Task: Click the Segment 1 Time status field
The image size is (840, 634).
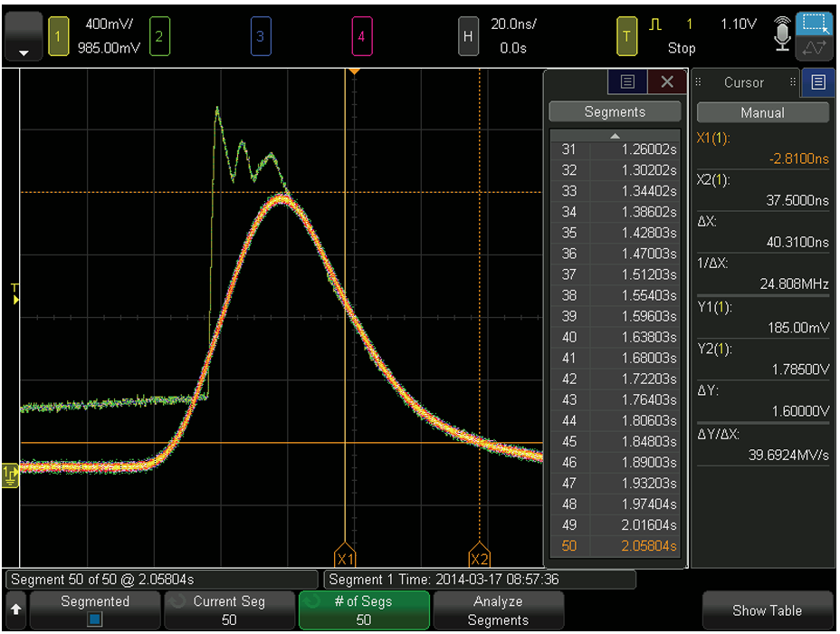Action: click(x=480, y=580)
